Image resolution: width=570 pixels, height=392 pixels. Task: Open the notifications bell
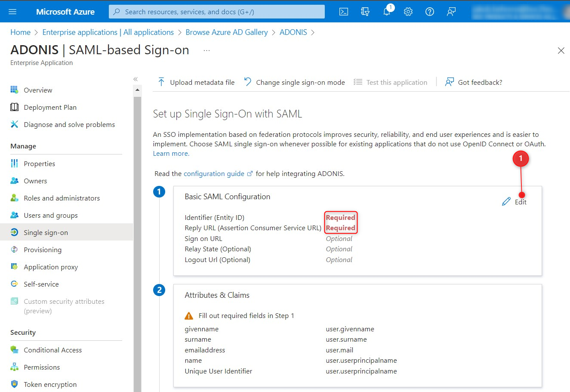pyautogui.click(x=387, y=12)
